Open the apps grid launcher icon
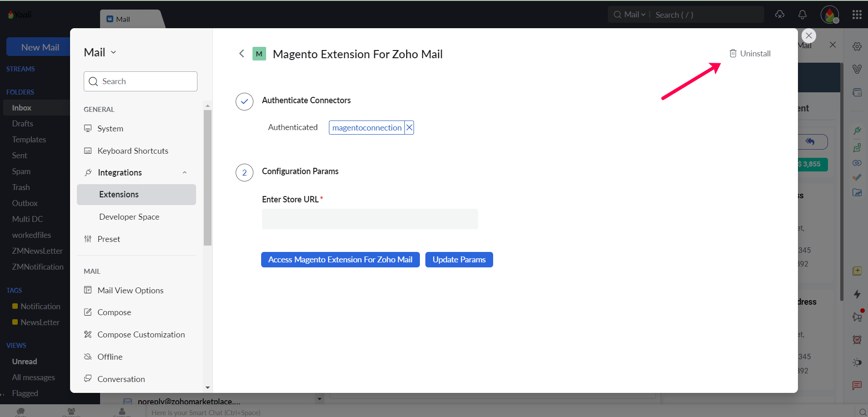Screen dimensions: 868x417 (857, 15)
